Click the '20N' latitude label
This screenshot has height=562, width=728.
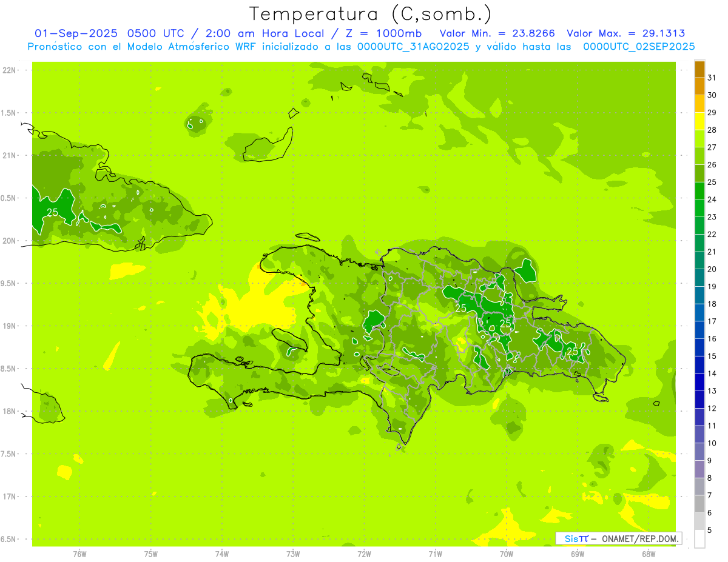click(x=9, y=241)
